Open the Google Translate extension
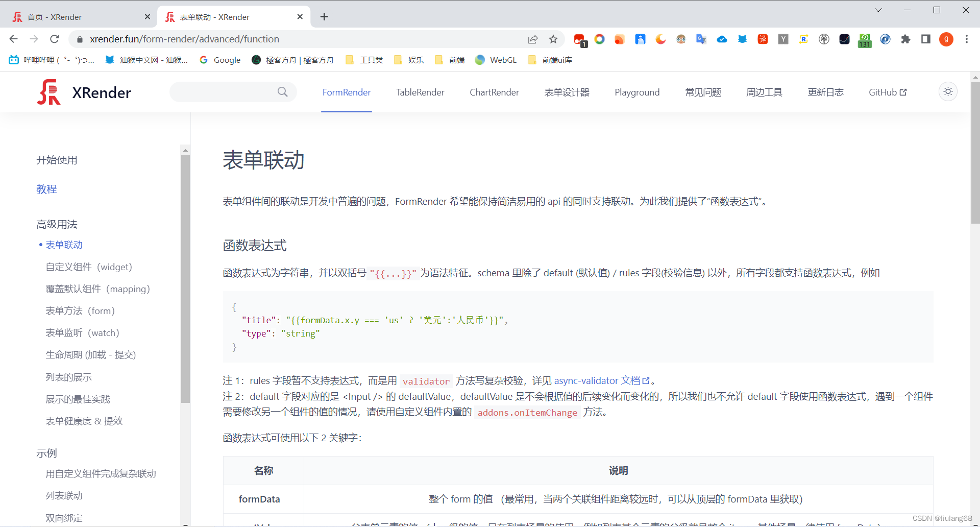The height and width of the screenshot is (527, 980). 701,39
